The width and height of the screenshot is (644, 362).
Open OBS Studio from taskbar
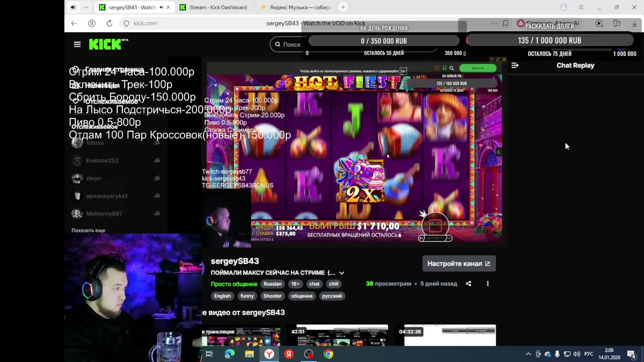(x=308, y=354)
